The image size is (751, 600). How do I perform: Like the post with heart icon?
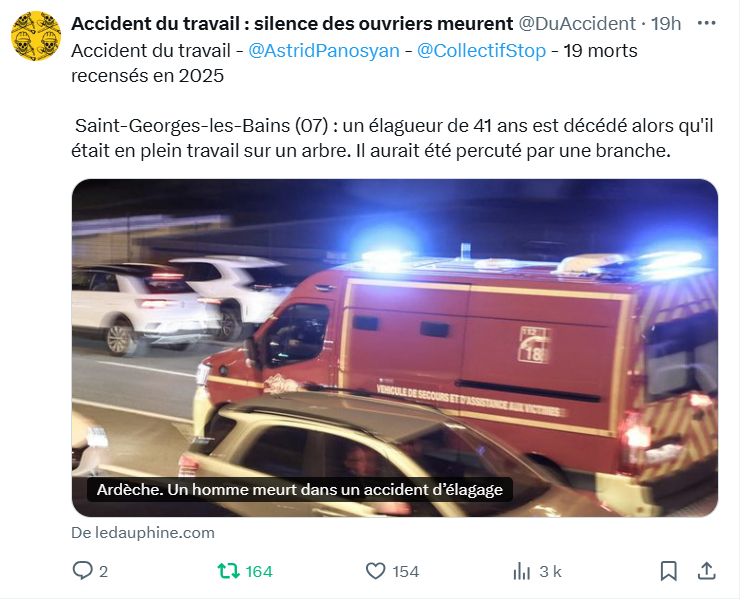click(x=376, y=571)
